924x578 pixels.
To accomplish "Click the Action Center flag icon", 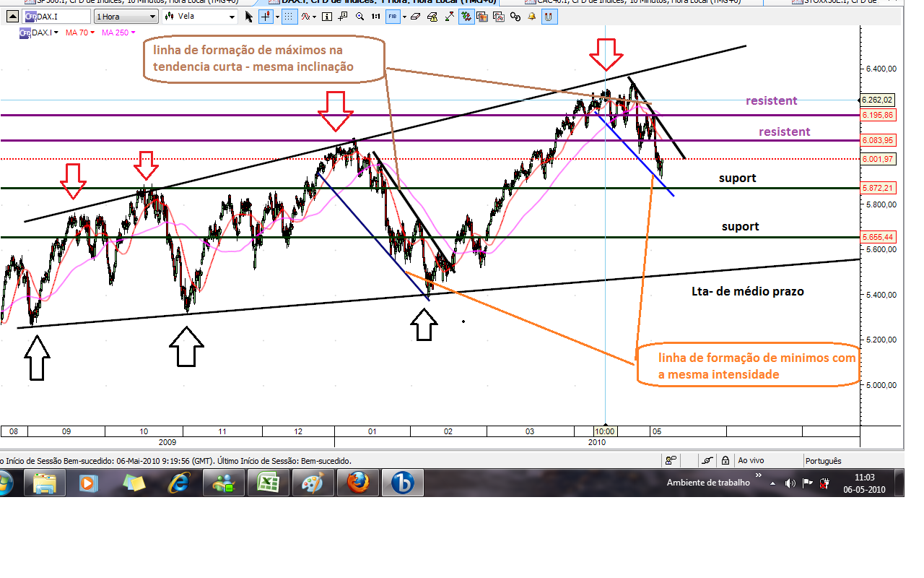I will (x=808, y=483).
